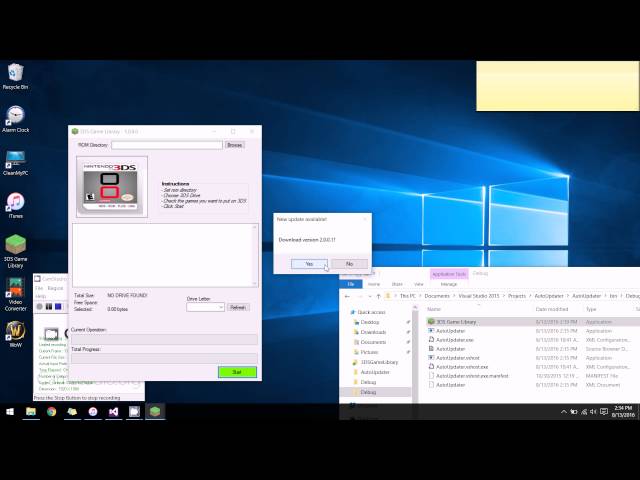Select the AutoUpdater.vshost.exe.manifest file
The height and width of the screenshot is (480, 640).
(472, 376)
